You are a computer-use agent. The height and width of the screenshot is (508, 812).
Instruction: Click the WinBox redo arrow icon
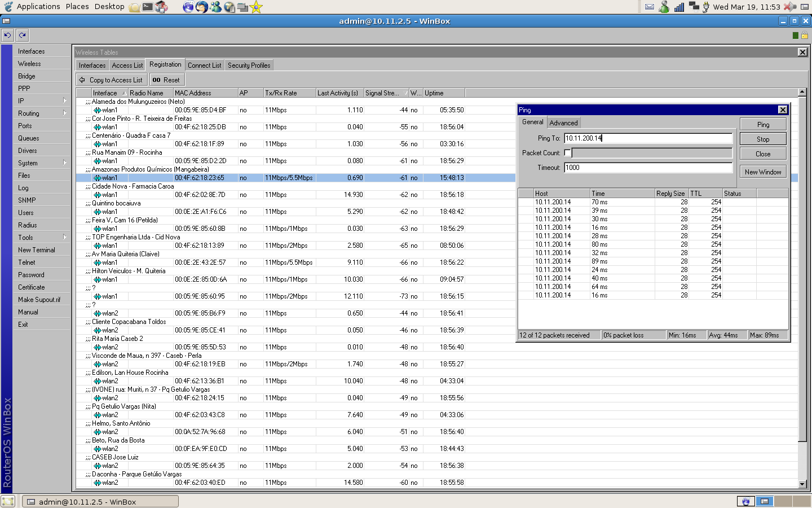point(22,35)
